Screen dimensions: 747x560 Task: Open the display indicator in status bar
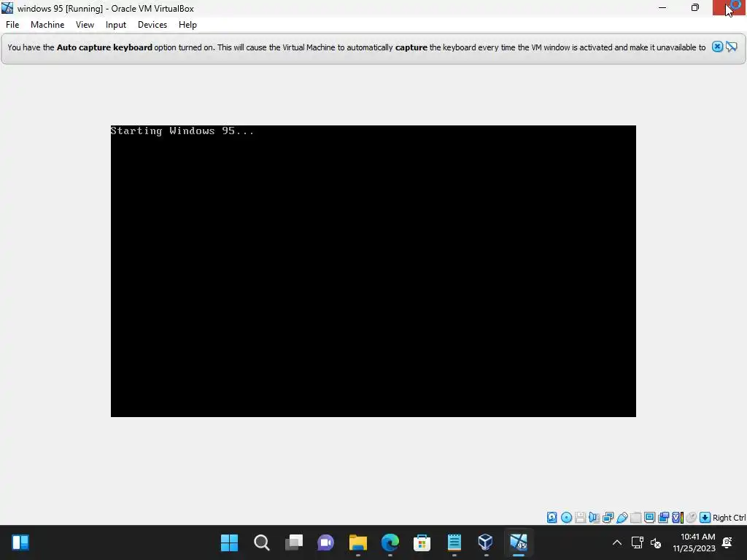pos(649,518)
